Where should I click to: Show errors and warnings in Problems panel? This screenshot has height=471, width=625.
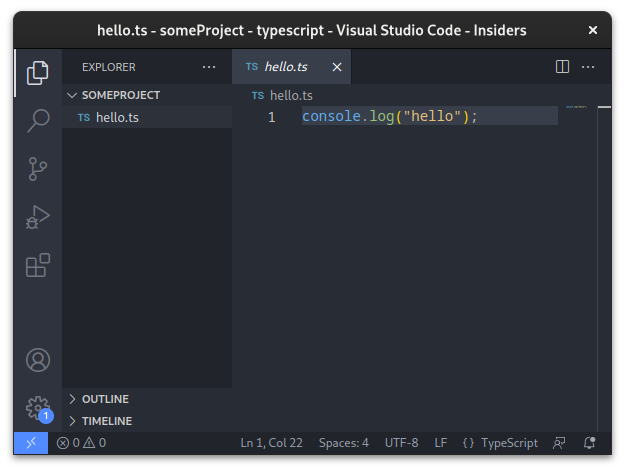point(81,443)
